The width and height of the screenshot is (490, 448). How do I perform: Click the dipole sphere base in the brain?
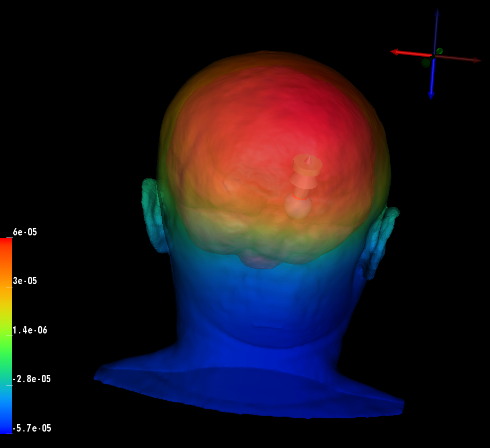298,206
